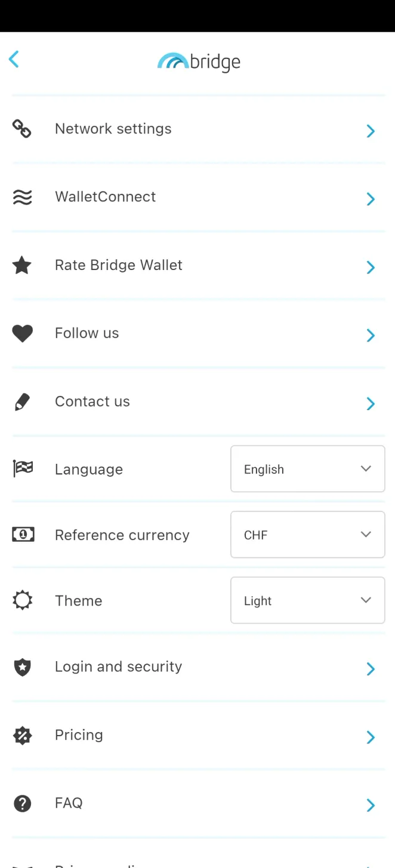Select the WalletConnect waves icon
Screen dimensions: 395x868
(x=22, y=197)
